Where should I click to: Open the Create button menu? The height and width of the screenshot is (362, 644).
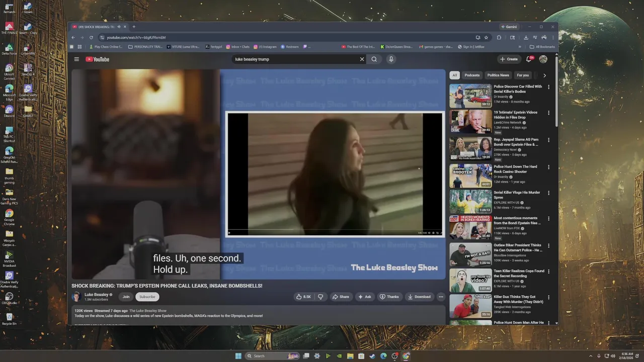coord(509,59)
